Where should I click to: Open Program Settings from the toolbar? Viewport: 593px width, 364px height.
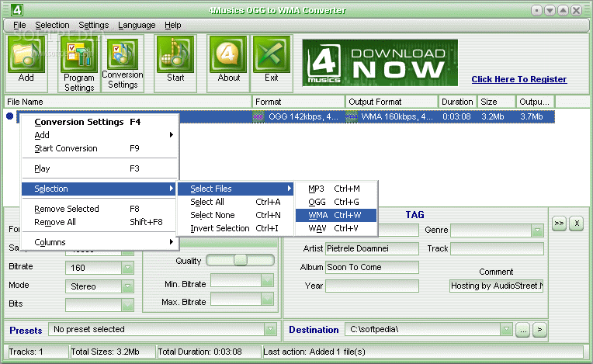(79, 54)
